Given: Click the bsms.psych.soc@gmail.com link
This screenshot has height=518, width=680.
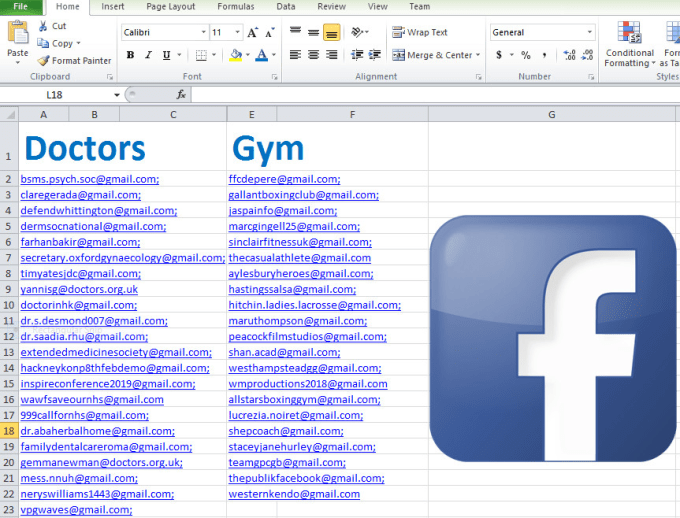Looking at the screenshot, I should click(x=90, y=179).
